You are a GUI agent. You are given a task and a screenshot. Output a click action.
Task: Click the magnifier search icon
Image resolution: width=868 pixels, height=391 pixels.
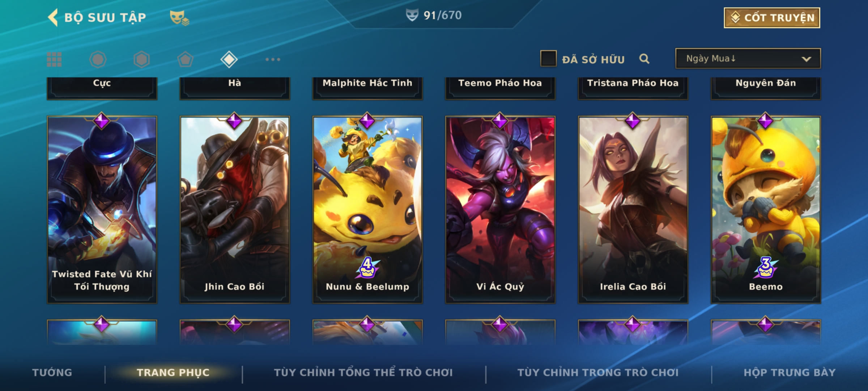644,59
